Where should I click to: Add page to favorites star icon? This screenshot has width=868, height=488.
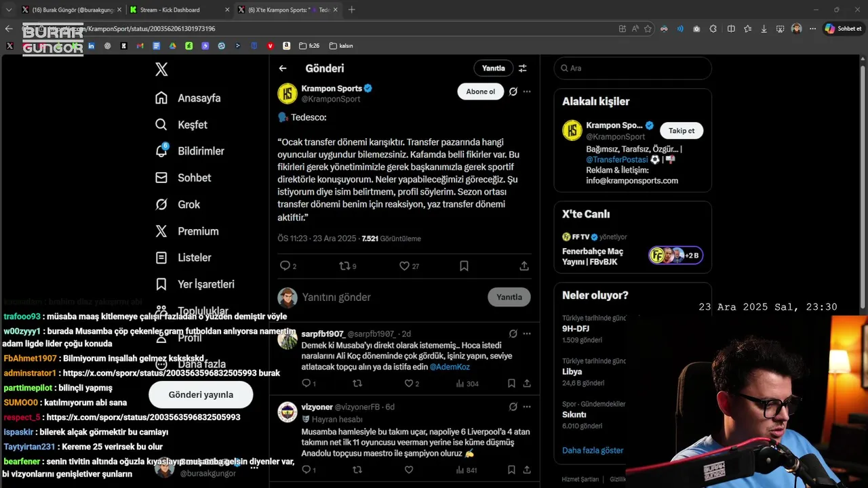click(648, 28)
